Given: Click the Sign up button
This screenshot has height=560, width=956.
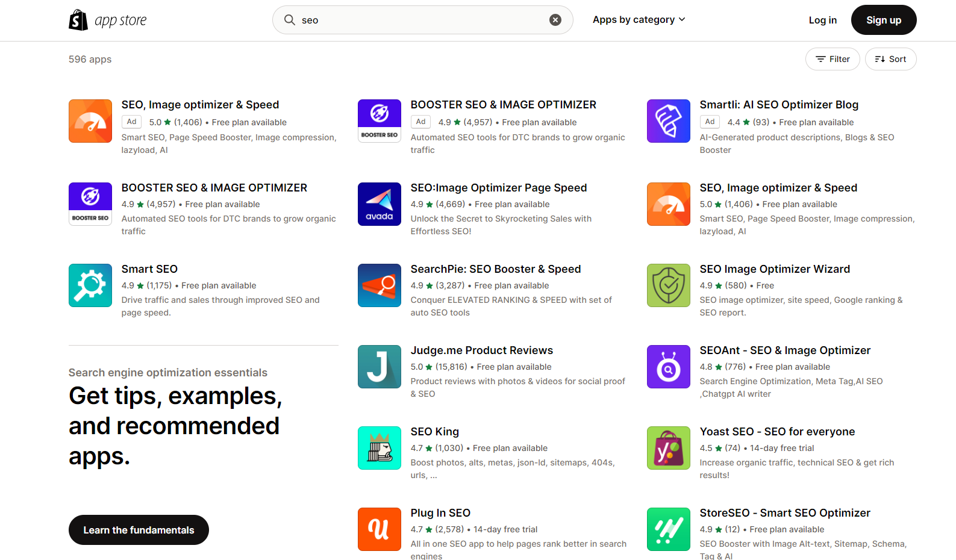Looking at the screenshot, I should 884,20.
